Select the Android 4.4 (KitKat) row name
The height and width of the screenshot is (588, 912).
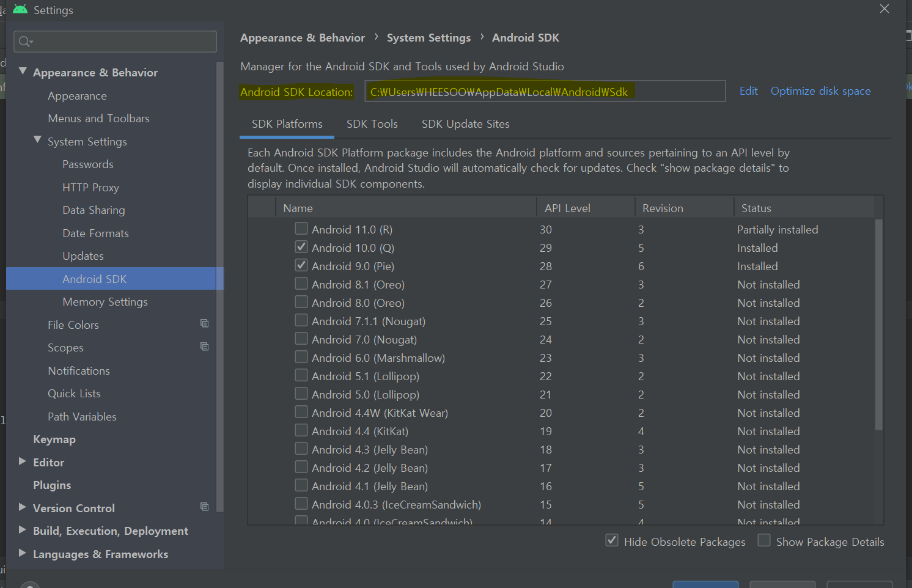point(360,432)
